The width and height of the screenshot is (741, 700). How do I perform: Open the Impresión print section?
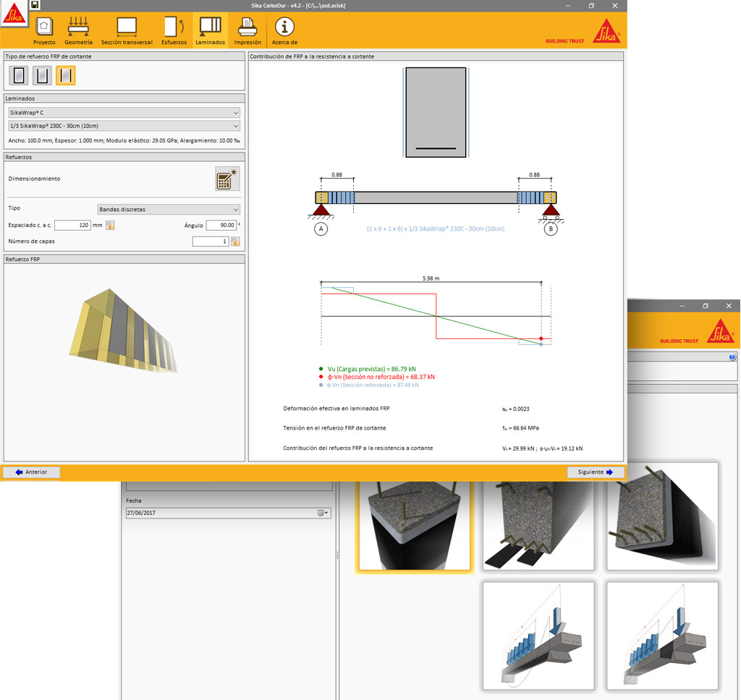point(247,30)
